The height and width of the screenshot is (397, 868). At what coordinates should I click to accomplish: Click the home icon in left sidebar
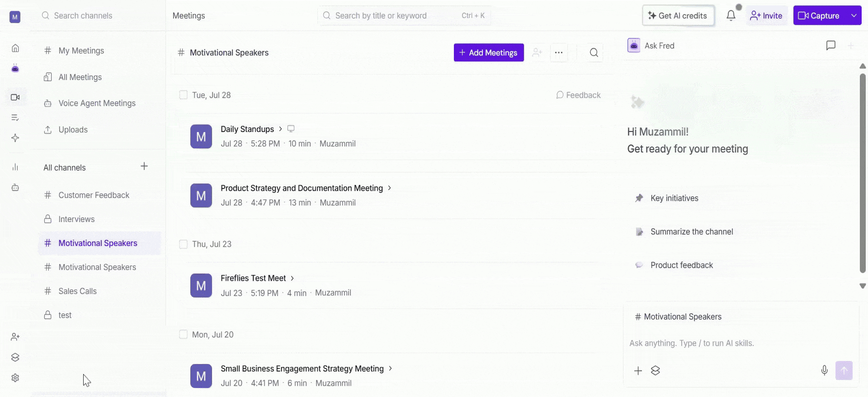tap(15, 48)
